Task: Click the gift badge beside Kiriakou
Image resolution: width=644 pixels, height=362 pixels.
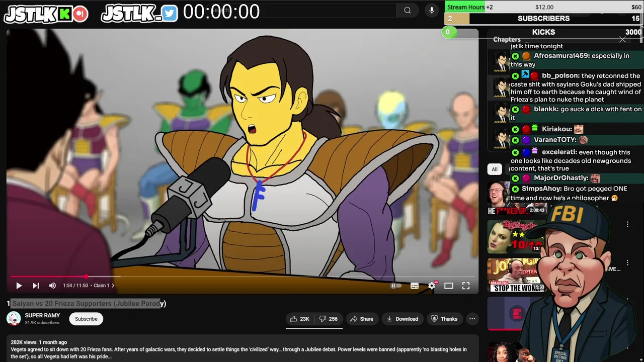Action: point(535,129)
